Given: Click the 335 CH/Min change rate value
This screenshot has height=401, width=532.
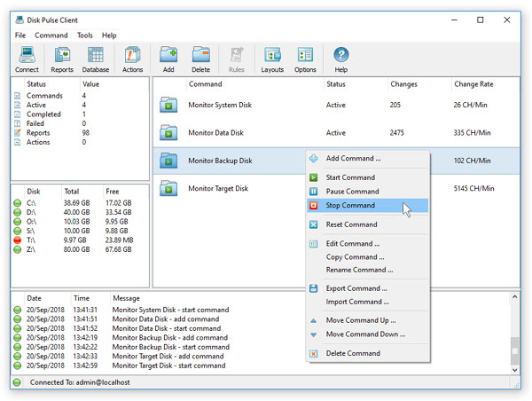Looking at the screenshot, I should [x=472, y=133].
